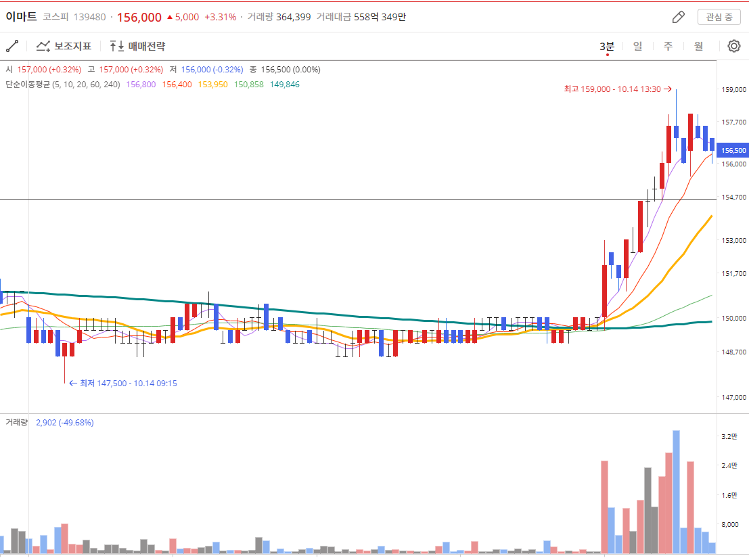Click the 거래량 volume panel label

click(17, 423)
